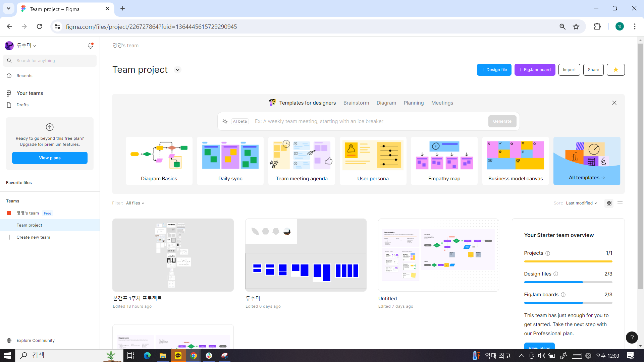Select the Brainstorm templates tab

356,103
